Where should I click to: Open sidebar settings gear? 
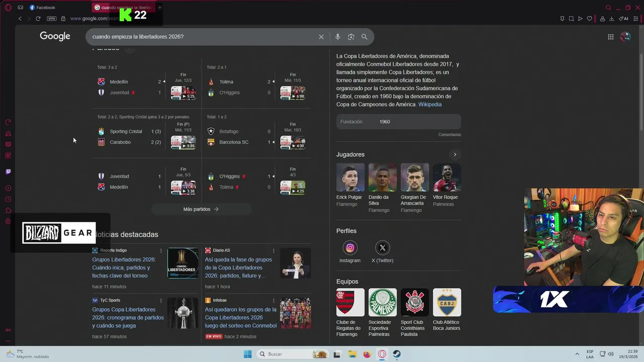8,221
